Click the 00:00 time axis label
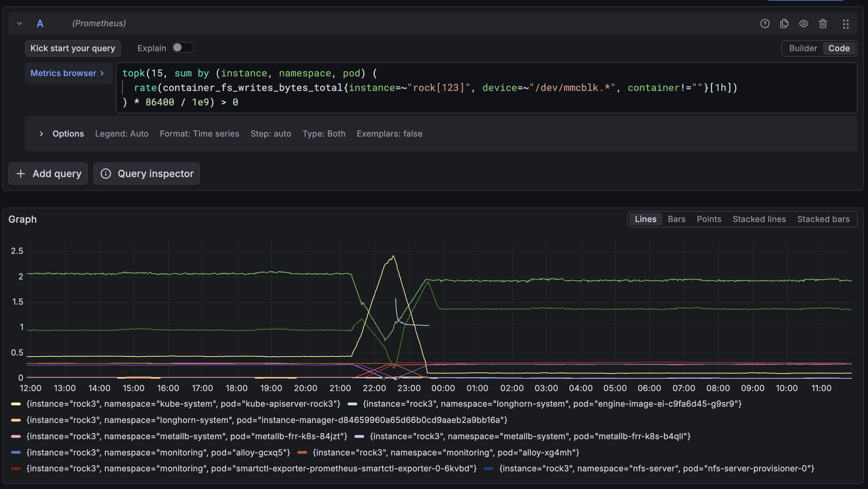The height and width of the screenshot is (489, 868). click(443, 388)
